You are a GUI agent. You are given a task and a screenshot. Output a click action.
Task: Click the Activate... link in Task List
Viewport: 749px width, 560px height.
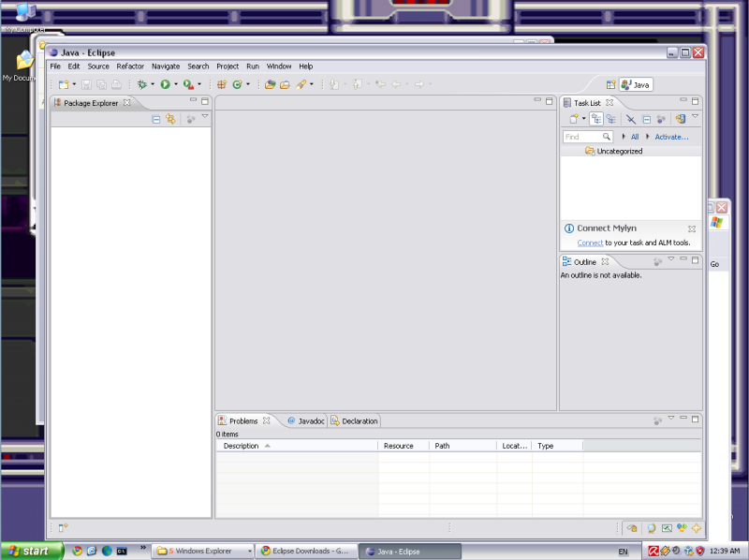pyautogui.click(x=670, y=137)
